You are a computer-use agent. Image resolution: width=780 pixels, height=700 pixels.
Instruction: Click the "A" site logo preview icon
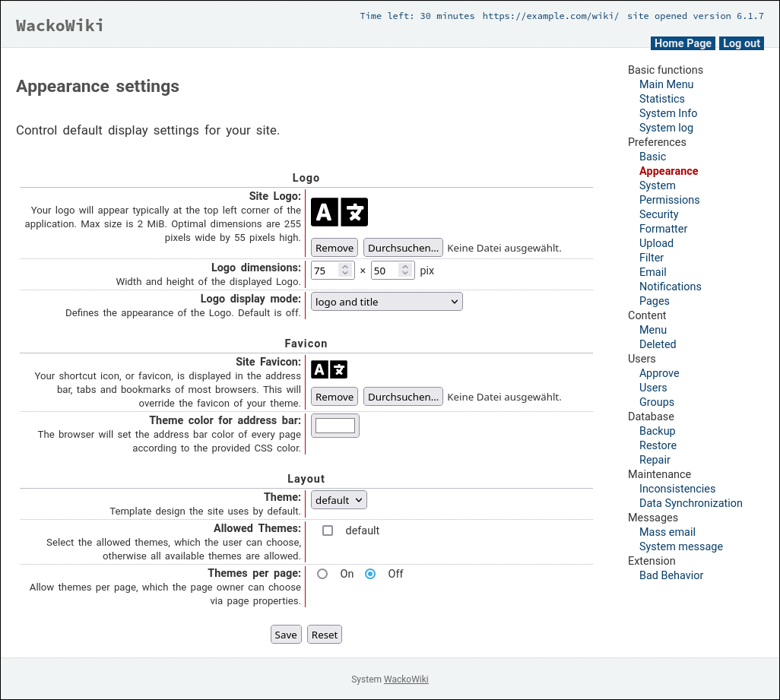[x=325, y=212]
